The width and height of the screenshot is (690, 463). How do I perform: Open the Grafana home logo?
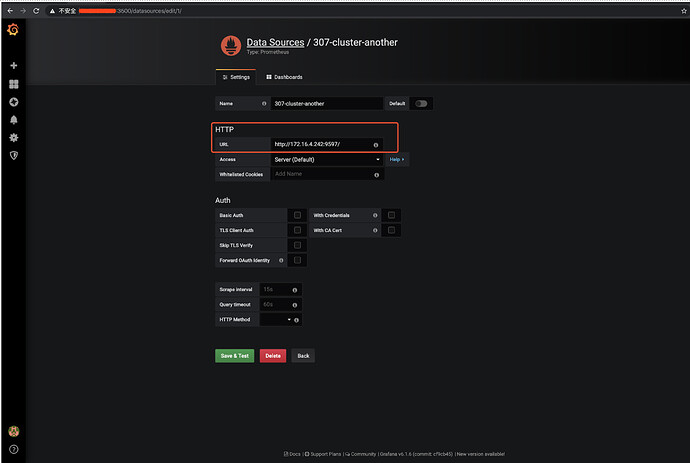pyautogui.click(x=13, y=29)
